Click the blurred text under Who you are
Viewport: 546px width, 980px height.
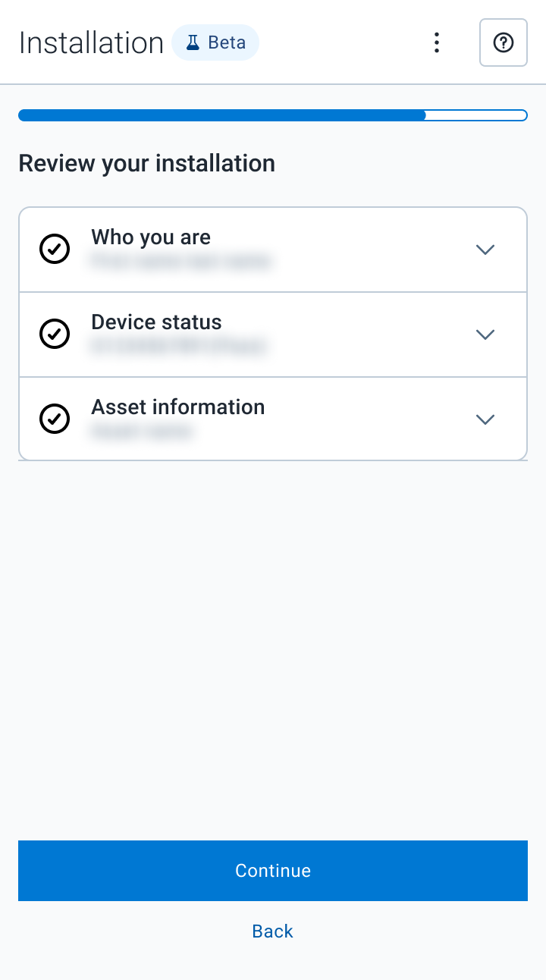(x=180, y=262)
